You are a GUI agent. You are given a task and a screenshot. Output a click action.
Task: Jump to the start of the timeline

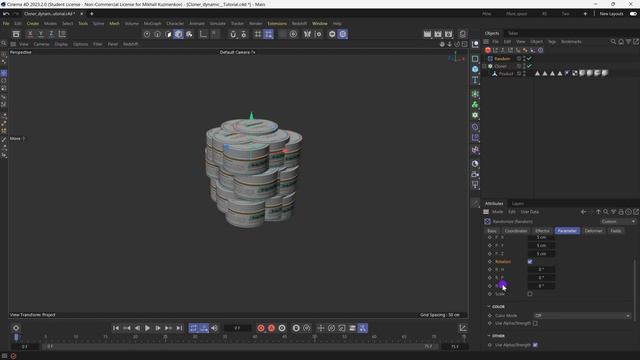pyautogui.click(x=116, y=328)
